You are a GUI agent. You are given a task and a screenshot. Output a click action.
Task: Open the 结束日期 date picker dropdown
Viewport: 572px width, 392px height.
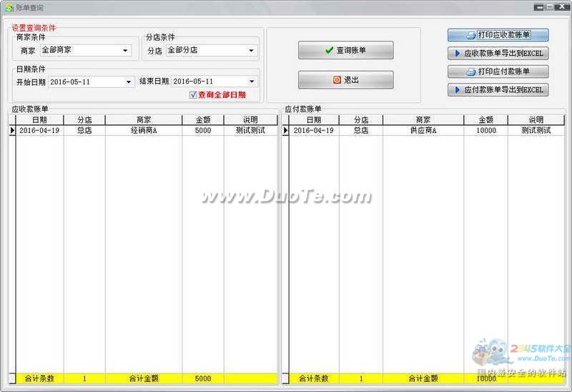[252, 82]
